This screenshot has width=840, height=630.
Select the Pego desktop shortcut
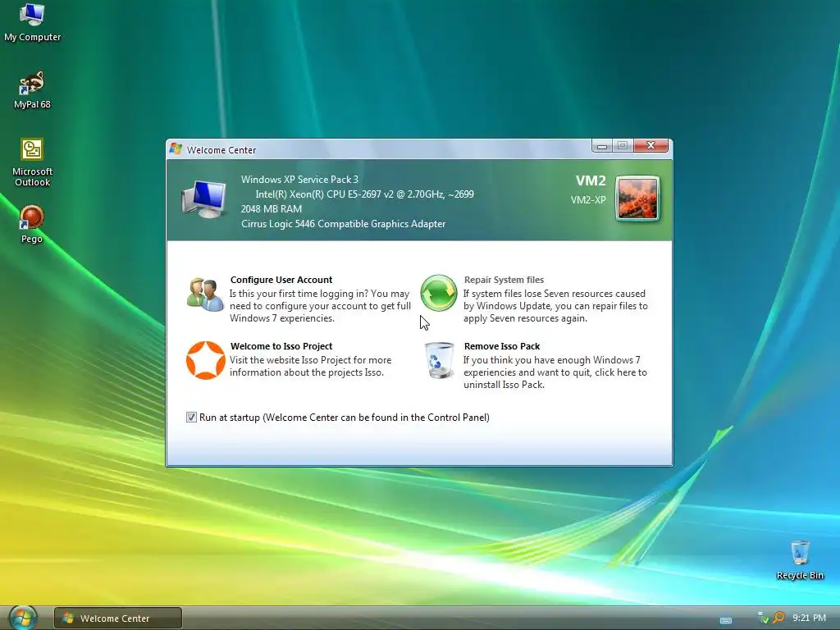tap(32, 224)
